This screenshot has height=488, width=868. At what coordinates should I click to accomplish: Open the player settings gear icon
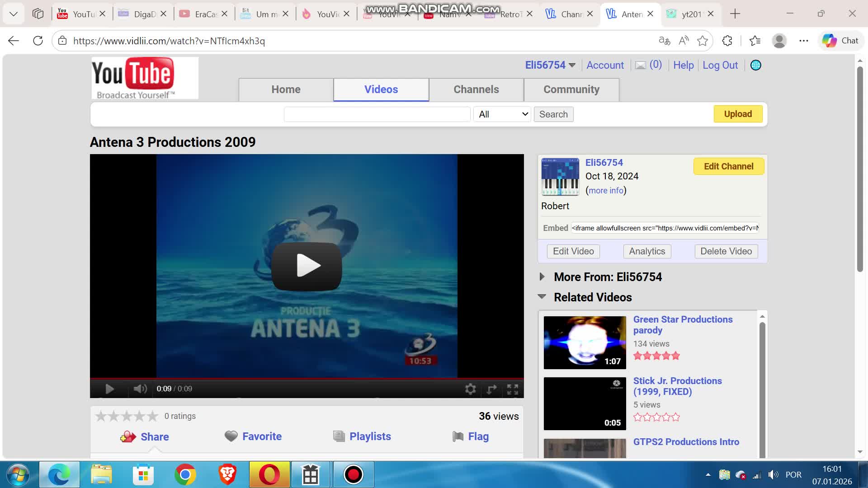[x=470, y=389]
